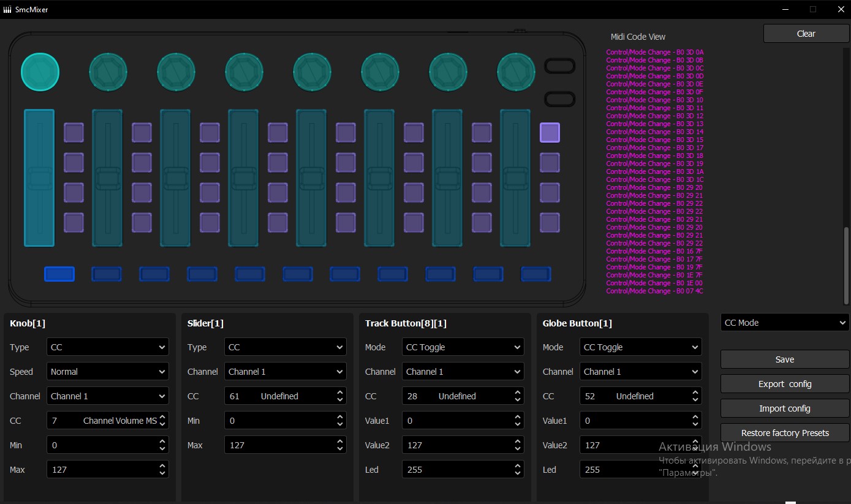This screenshot has height=504, width=851.
Task: Click the upper oval globe button at right
Action: click(x=560, y=66)
